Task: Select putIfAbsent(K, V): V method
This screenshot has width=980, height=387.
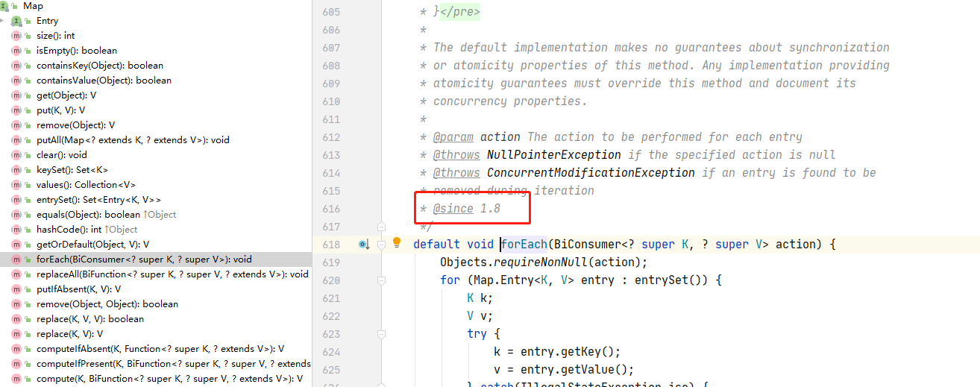Action: pos(78,289)
